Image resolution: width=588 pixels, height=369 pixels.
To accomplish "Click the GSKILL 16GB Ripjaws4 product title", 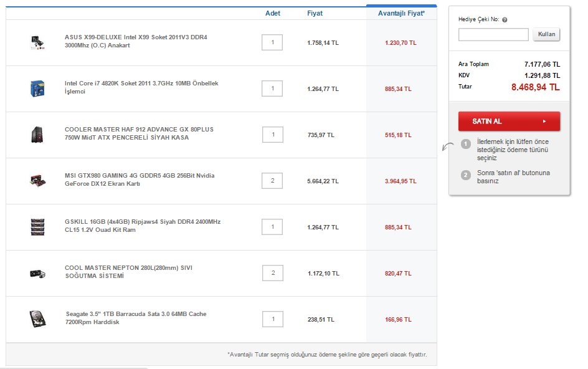I will (142, 226).
